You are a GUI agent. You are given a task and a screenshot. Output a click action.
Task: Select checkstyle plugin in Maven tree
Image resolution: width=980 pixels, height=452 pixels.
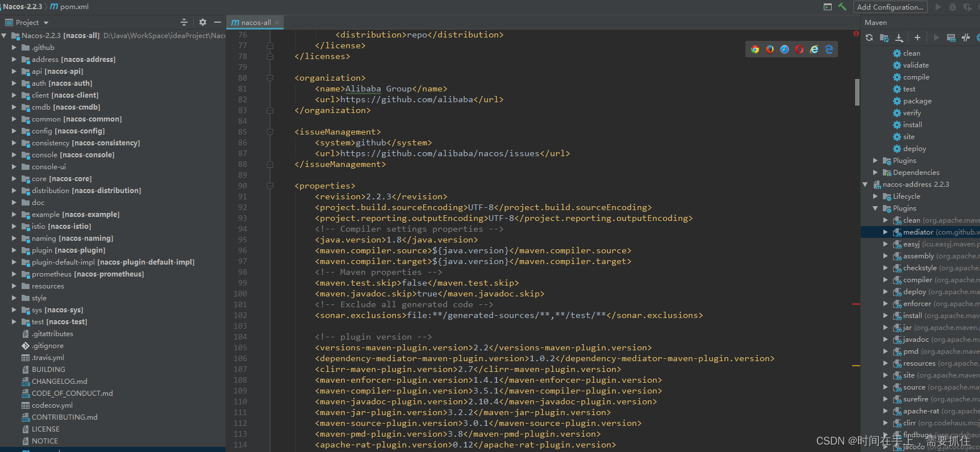pos(920,267)
